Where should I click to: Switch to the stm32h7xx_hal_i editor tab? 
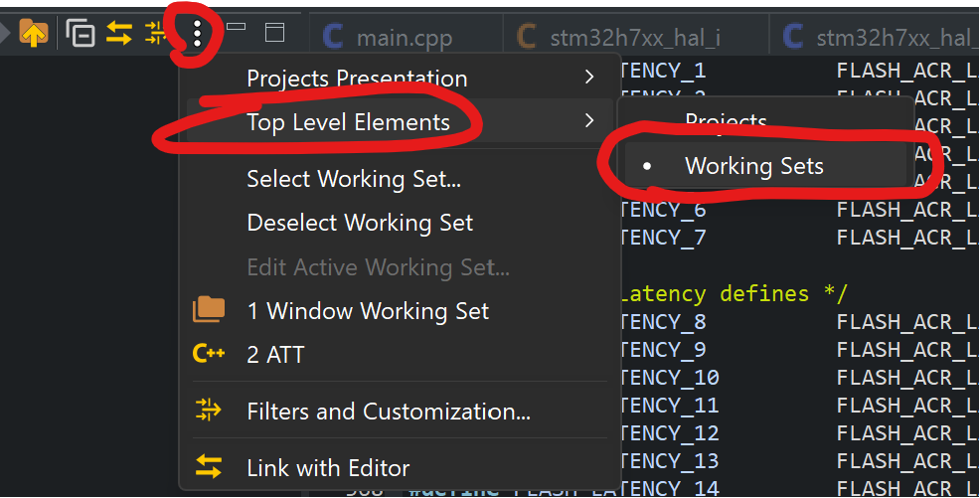(x=635, y=37)
